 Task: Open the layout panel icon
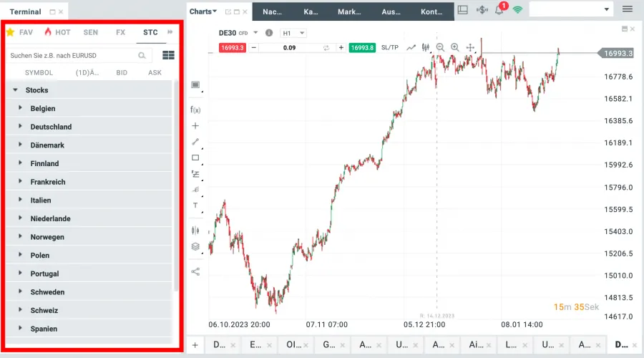(x=463, y=10)
